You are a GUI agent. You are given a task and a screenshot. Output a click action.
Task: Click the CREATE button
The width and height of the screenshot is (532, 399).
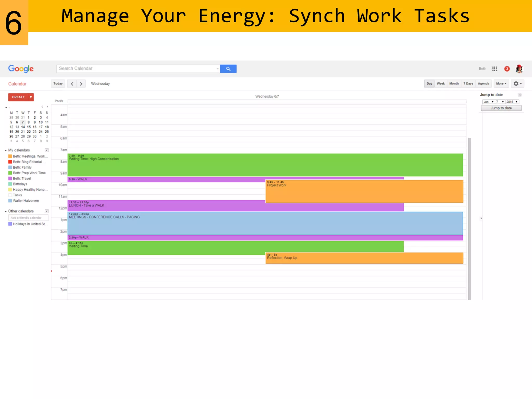(x=18, y=97)
